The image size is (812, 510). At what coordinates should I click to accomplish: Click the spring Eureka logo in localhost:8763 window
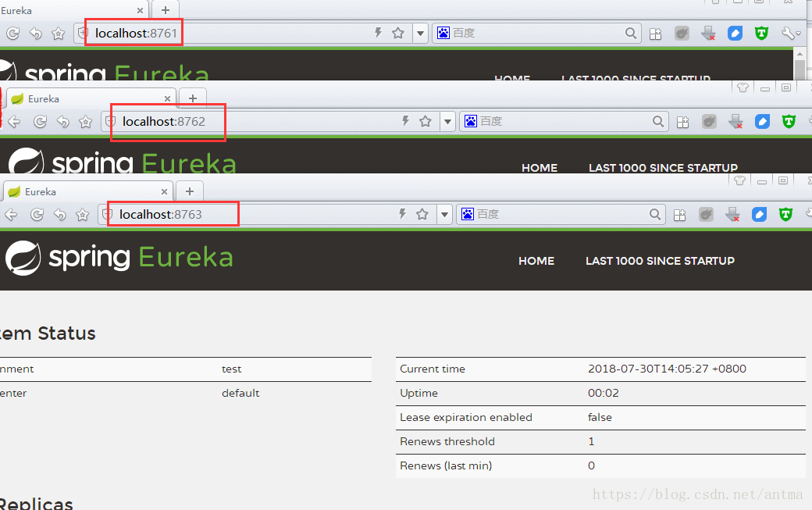coord(119,258)
